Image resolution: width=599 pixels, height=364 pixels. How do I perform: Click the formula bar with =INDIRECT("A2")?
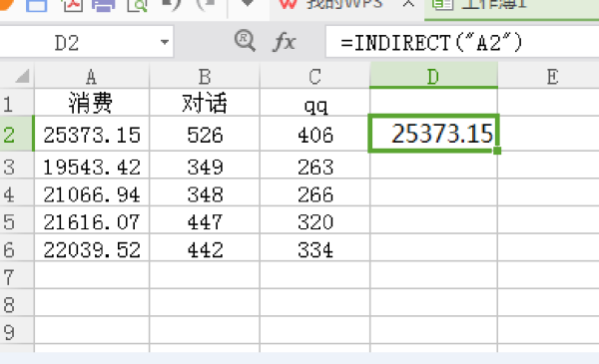462,42
